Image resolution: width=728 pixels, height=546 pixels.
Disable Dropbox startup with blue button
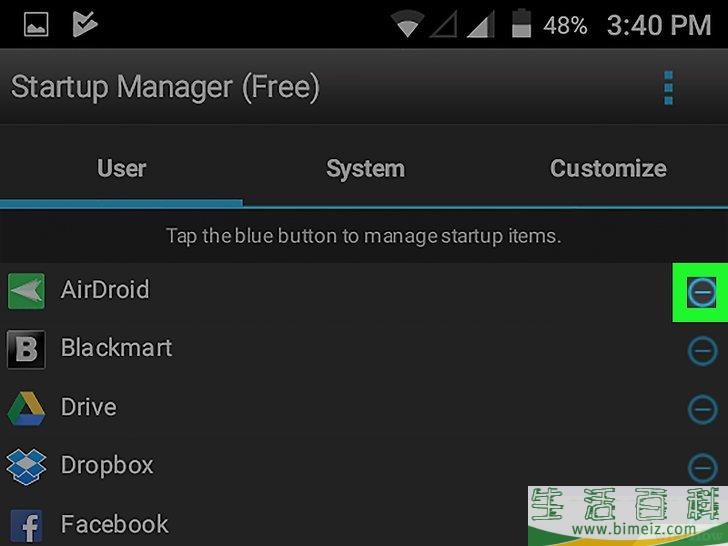[x=702, y=468]
